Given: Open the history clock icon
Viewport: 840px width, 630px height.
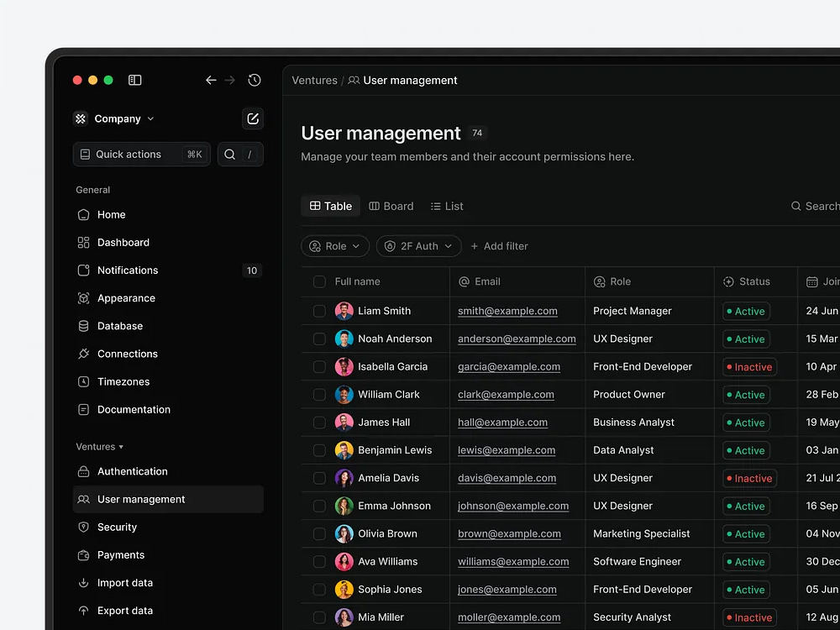Looking at the screenshot, I should point(255,80).
